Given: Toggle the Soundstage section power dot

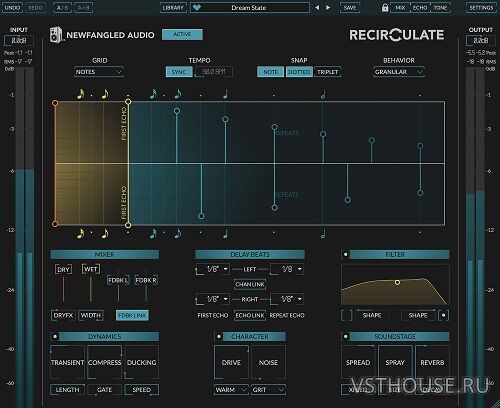Looking at the screenshot, I should 345,336.
